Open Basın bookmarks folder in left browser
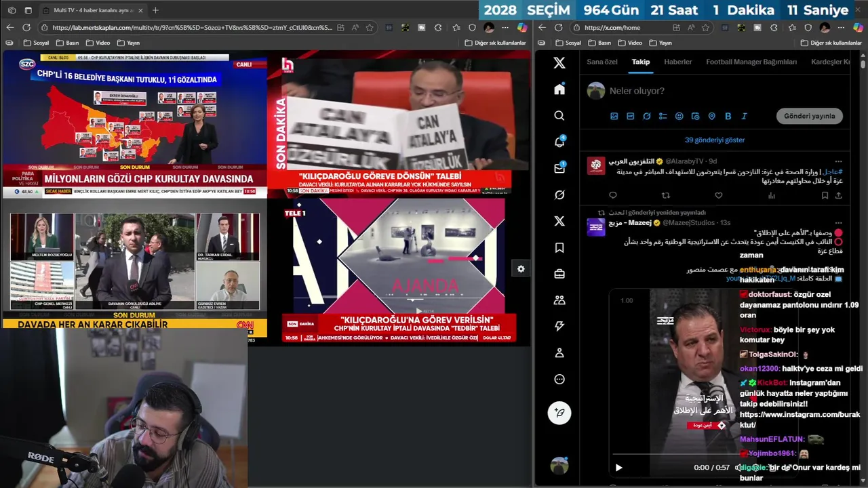Screen dimensions: 868x488 tap(67, 43)
